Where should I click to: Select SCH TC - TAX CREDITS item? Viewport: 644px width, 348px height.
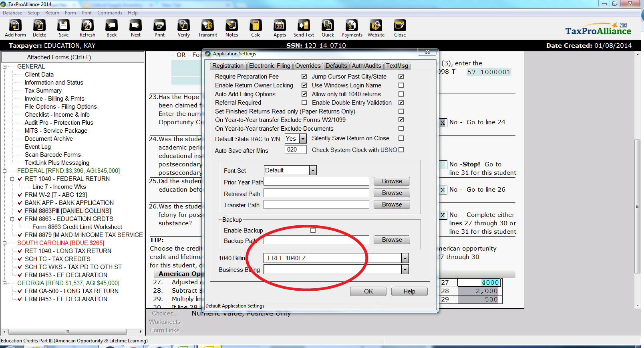coord(58,259)
